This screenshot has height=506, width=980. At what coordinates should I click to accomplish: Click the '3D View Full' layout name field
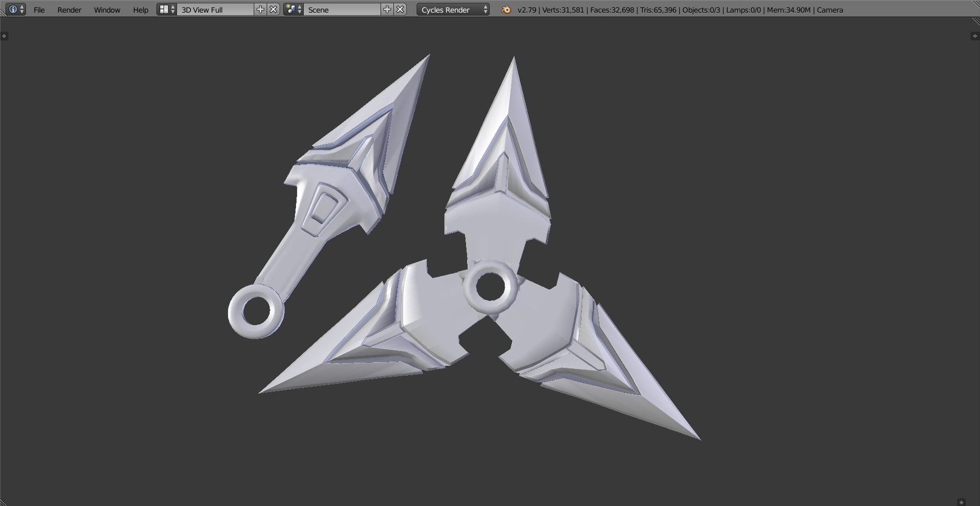215,10
